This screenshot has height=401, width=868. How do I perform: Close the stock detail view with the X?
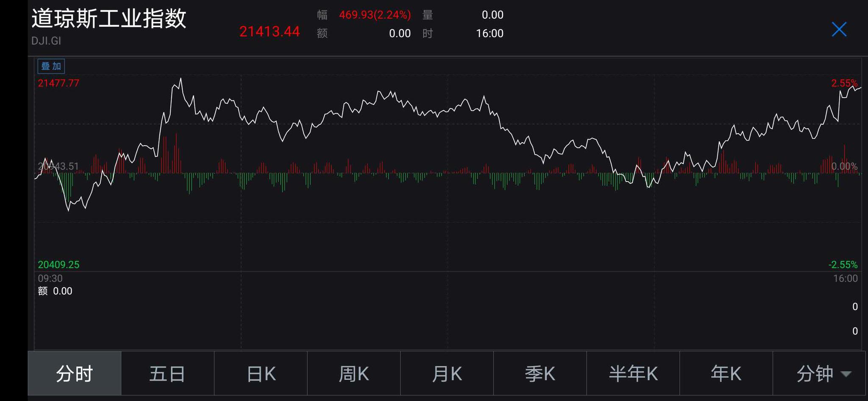pyautogui.click(x=839, y=29)
